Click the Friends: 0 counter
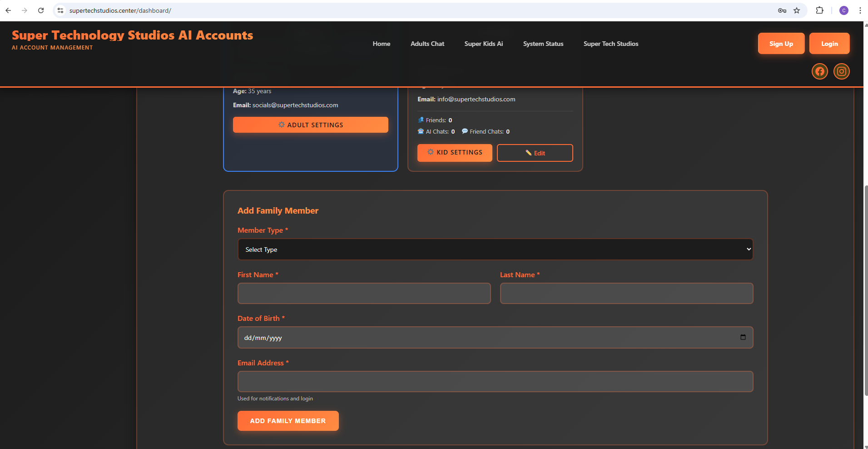 point(435,120)
